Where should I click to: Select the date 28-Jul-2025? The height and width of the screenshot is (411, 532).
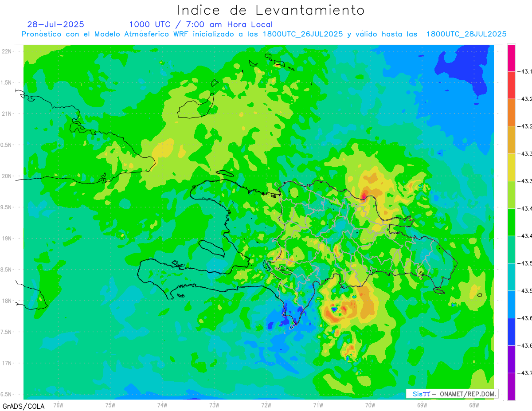tap(55, 24)
